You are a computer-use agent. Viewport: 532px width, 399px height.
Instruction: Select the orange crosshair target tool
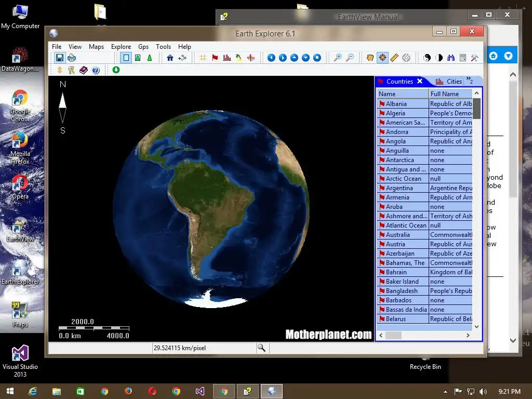382,58
